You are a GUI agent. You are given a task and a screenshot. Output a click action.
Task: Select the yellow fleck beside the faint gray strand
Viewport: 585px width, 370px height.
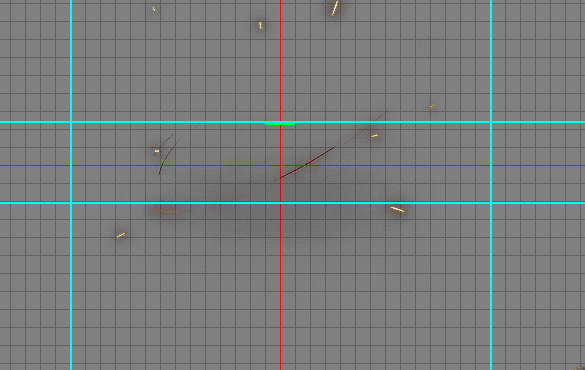(374, 136)
